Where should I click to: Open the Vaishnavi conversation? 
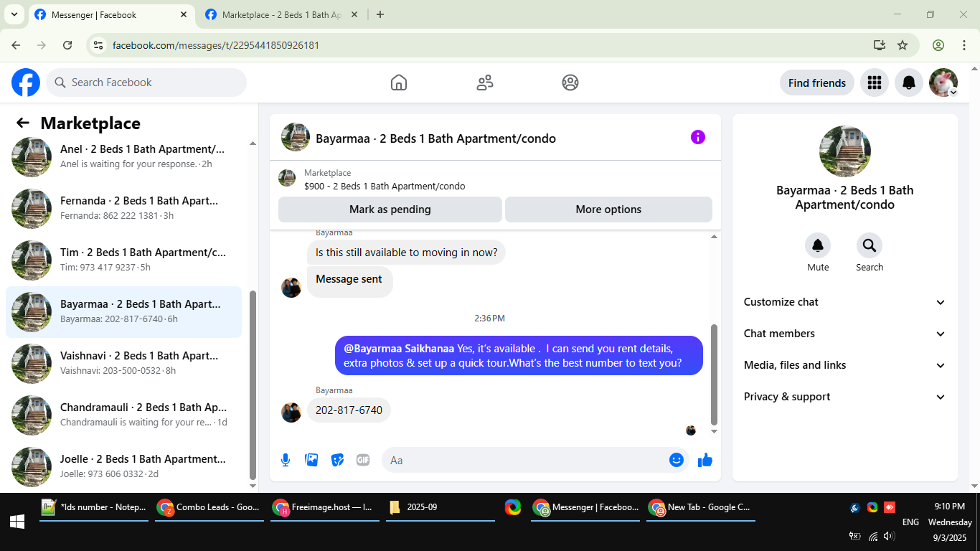tap(123, 363)
